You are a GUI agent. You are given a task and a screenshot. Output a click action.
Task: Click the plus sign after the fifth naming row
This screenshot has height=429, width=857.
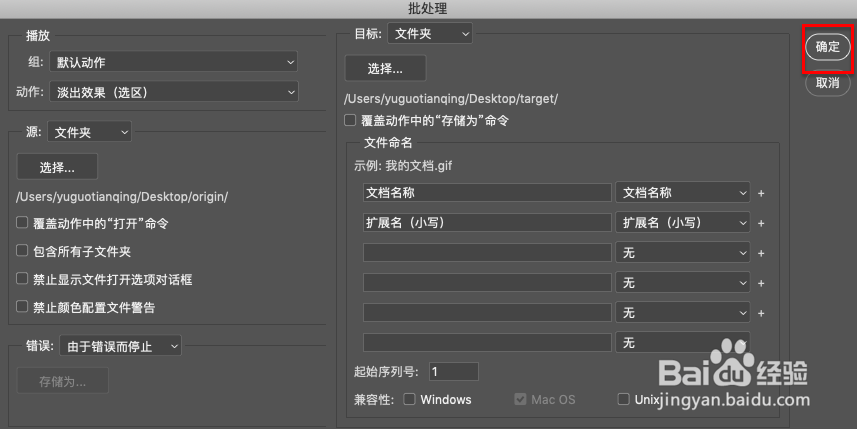coord(761,314)
